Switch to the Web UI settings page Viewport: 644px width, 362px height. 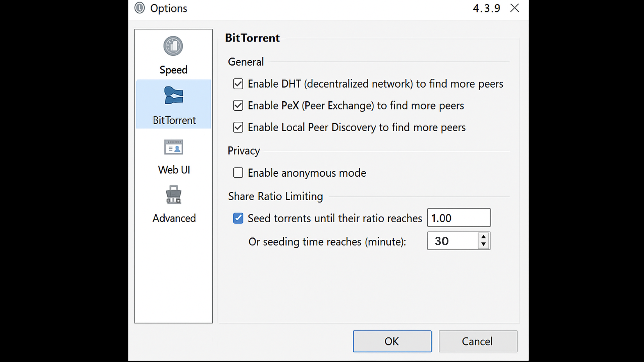173,158
